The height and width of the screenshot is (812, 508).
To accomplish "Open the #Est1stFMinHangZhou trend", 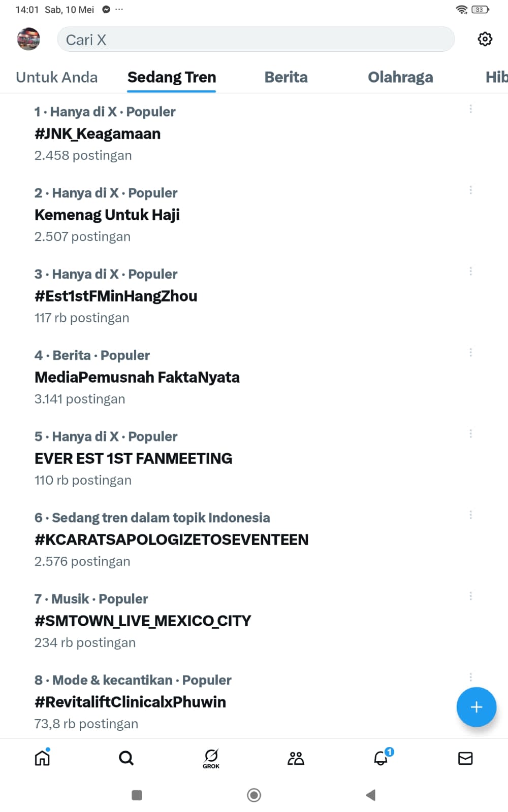I will coord(116,296).
